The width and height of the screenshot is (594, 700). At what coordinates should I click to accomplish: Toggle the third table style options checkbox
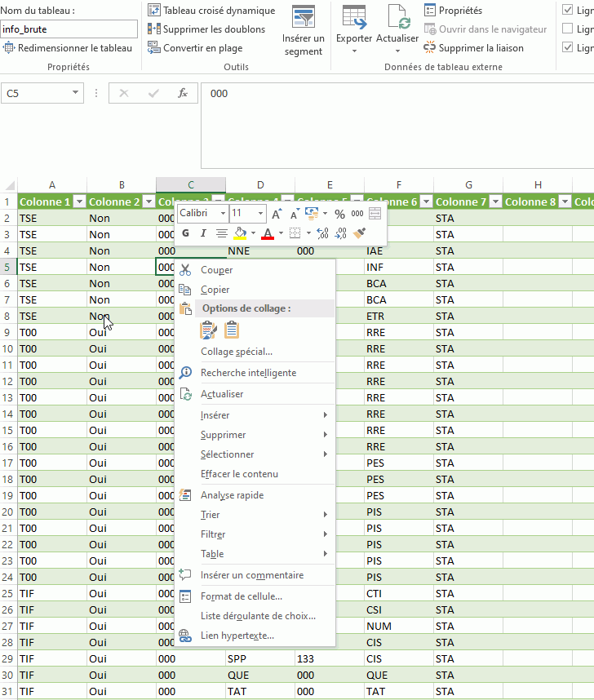[x=569, y=47]
